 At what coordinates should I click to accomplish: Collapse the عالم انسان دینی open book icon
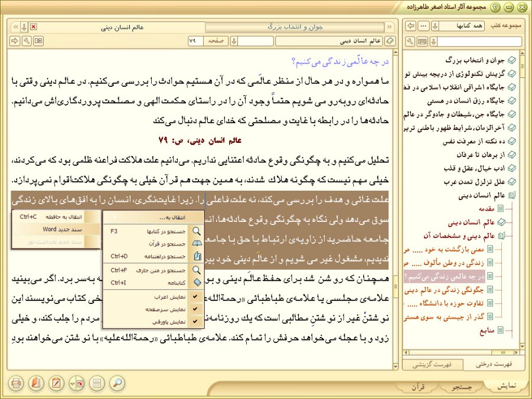(511, 195)
